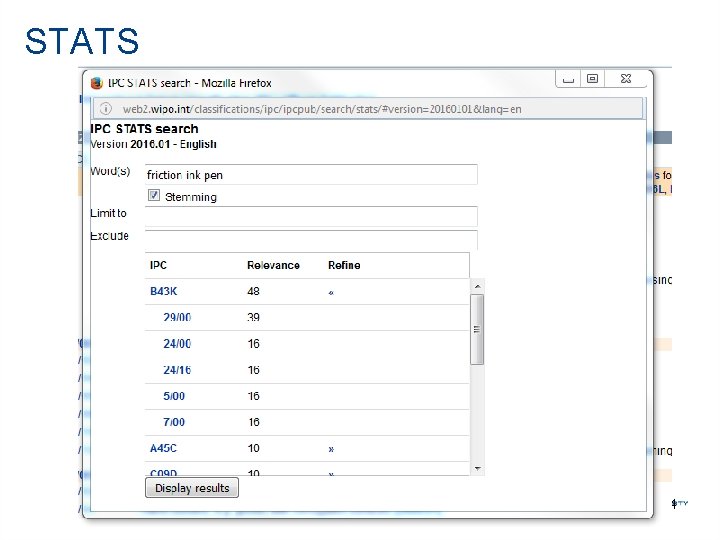Image resolution: width=720 pixels, height=540 pixels.
Task: Click the Firefox logo icon in title bar
Action: point(96,83)
